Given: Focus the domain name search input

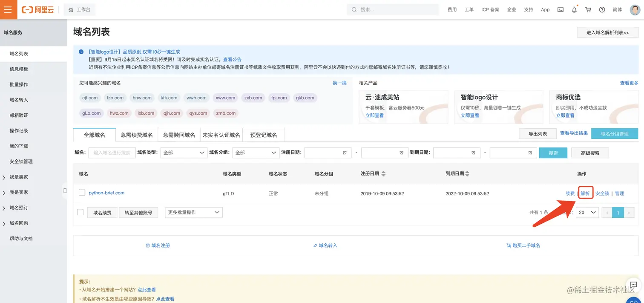Looking at the screenshot, I should tap(112, 153).
